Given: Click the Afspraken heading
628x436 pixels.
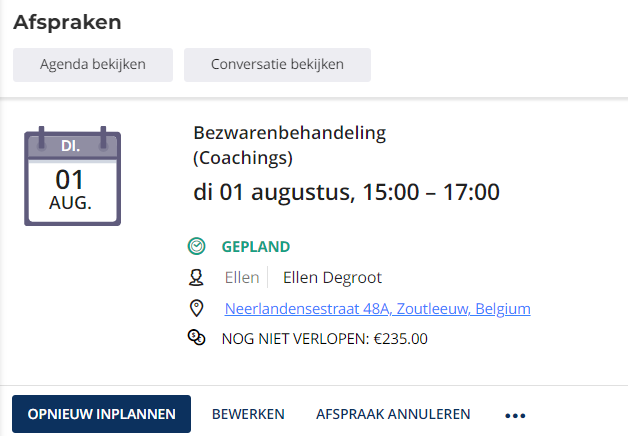Looking at the screenshot, I should (67, 22).
